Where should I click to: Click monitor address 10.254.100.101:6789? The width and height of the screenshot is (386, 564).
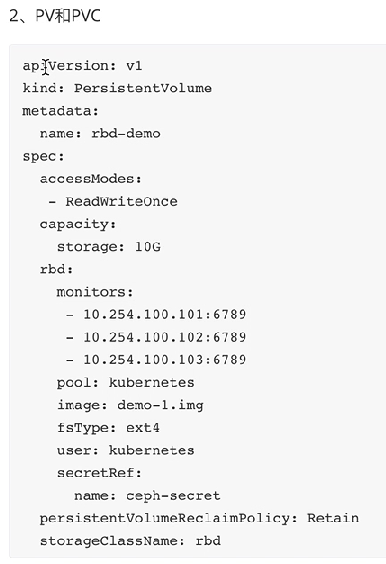point(165,315)
